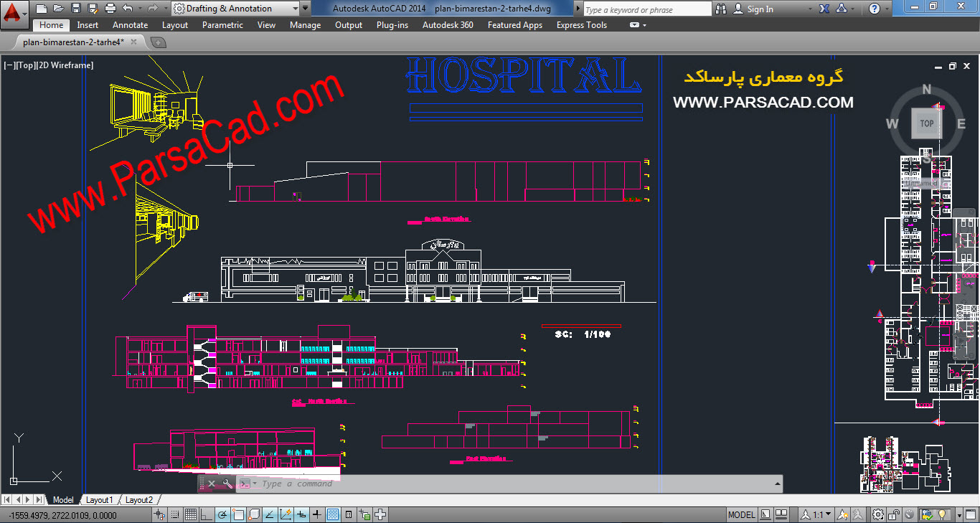
Task: Click the command line input field
Action: pos(509,484)
